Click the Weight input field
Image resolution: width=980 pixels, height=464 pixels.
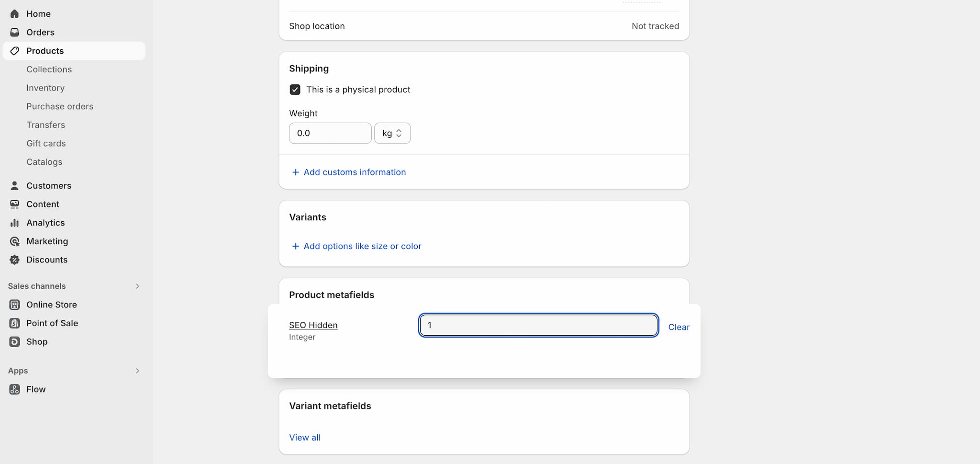pos(330,133)
